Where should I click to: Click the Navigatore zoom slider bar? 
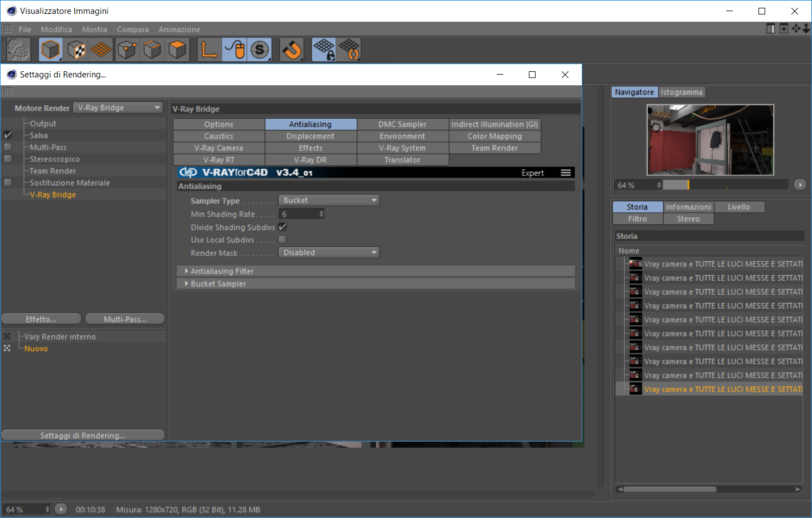pos(726,185)
